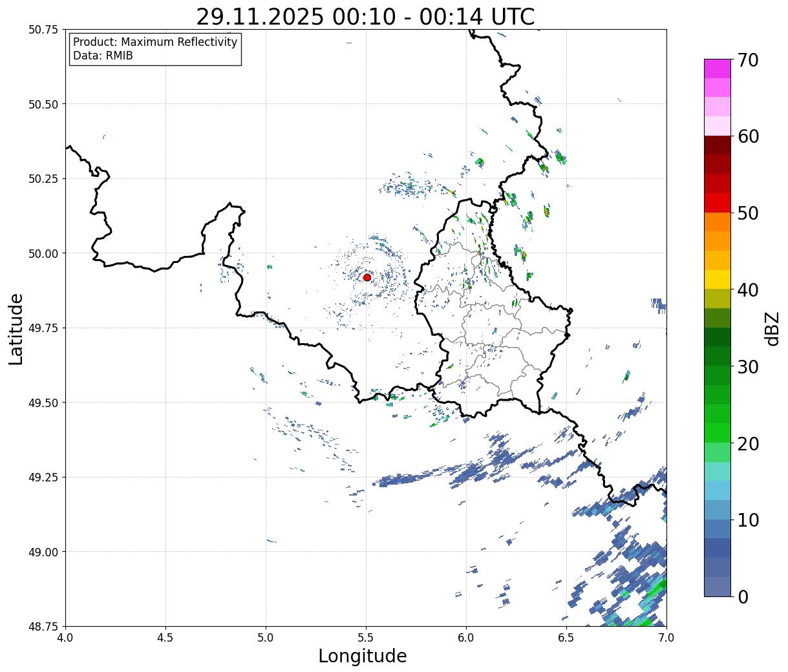Click the 49.75 latitude tick label
The height and width of the screenshot is (672, 788).
pos(44,328)
